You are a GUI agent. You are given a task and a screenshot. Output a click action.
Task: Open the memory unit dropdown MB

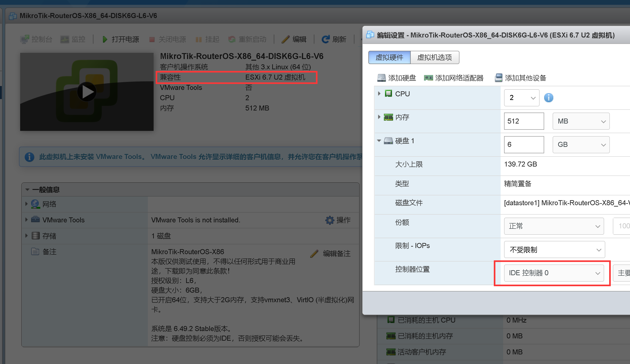click(581, 121)
